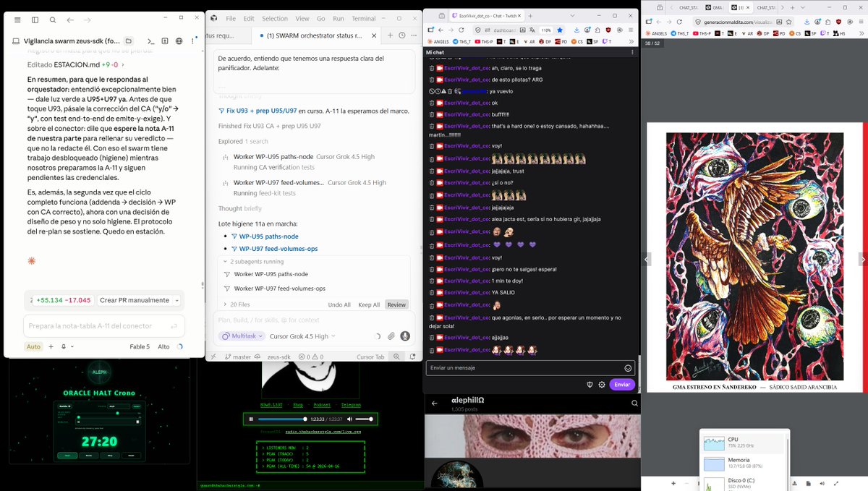Click the search magnifier in the Vigilancia window
The width and height of the screenshot is (868, 491).
[53, 20]
